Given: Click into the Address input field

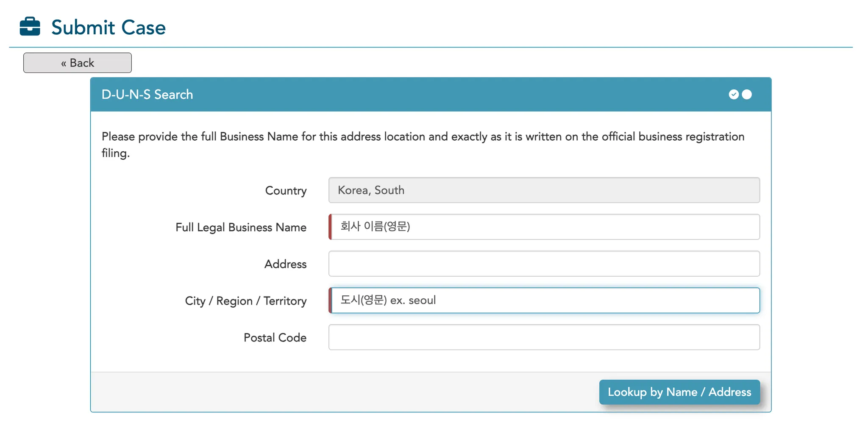Looking at the screenshot, I should pyautogui.click(x=544, y=264).
